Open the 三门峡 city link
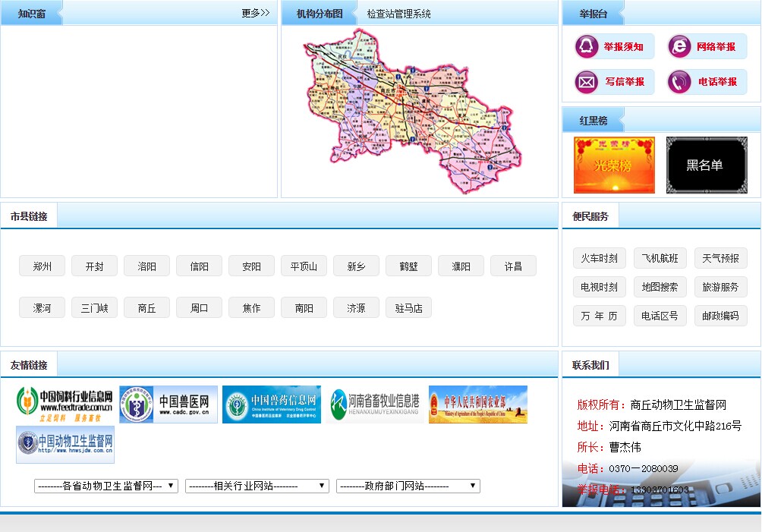Screen dimensions: 762x532 pos(94,308)
